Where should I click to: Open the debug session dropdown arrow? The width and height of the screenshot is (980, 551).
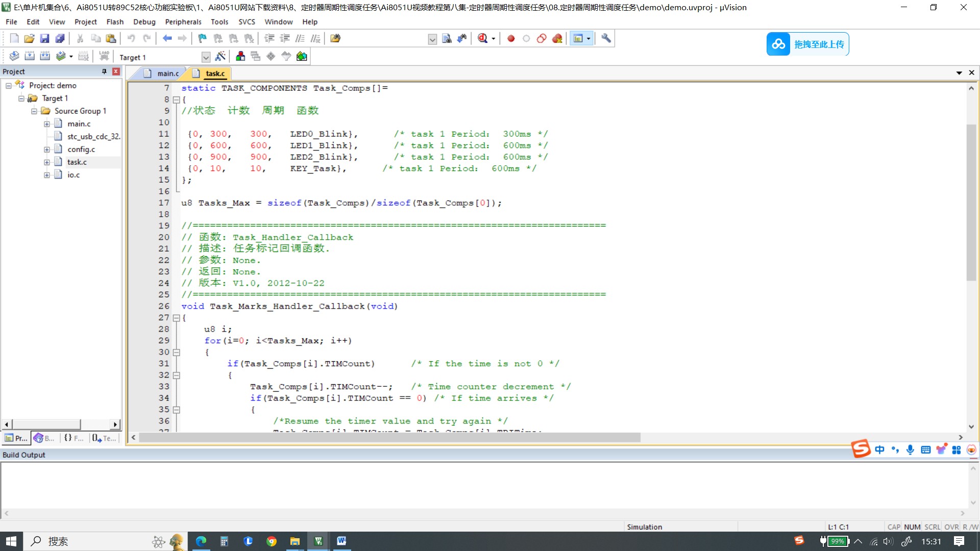493,39
